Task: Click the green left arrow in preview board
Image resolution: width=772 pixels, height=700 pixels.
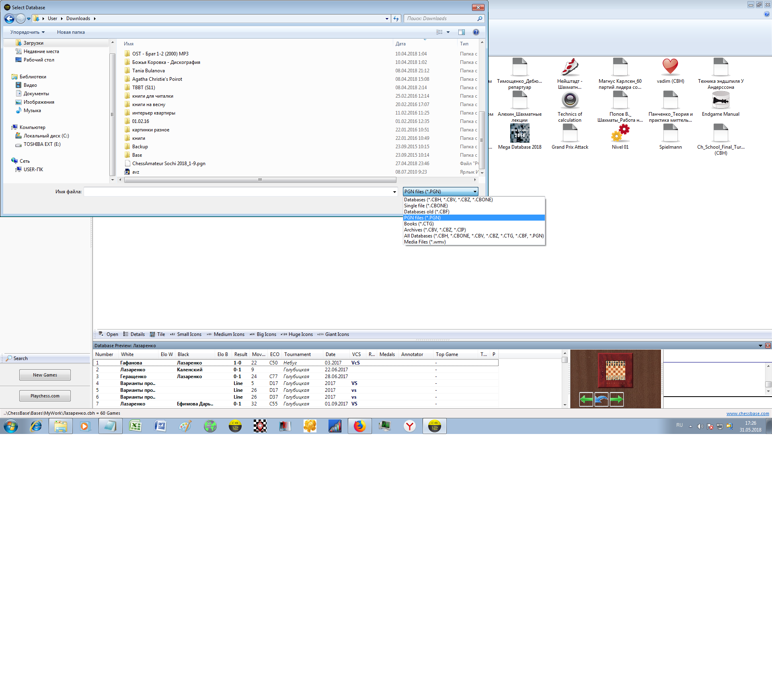Action: click(586, 399)
